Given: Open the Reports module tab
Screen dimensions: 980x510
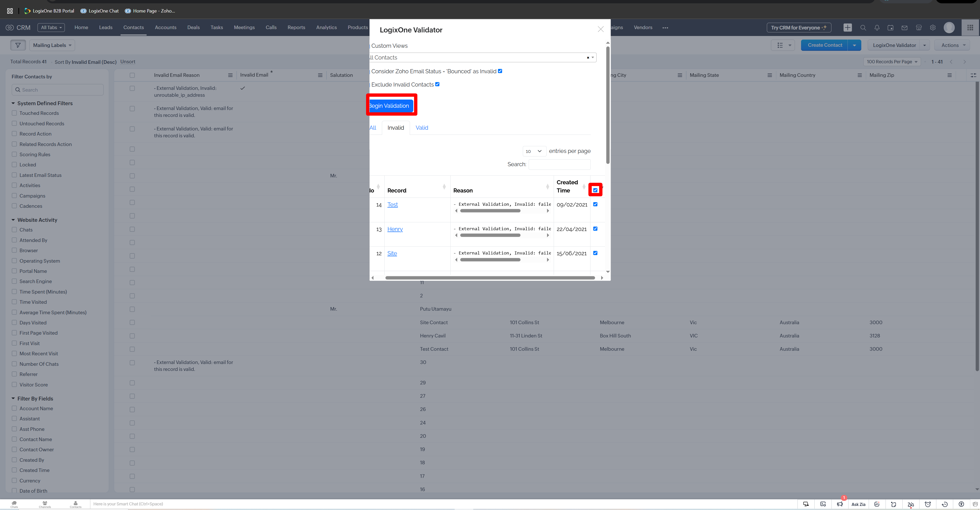Looking at the screenshot, I should [296, 27].
